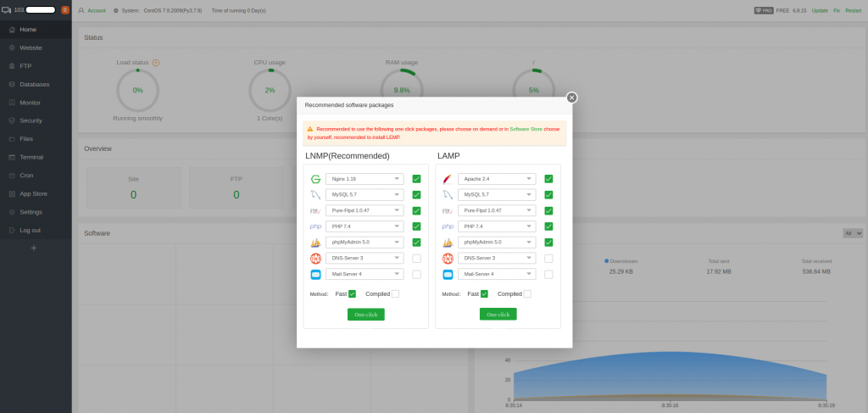Enable Mail-Server 4 checkbox in LNMP
The image size is (868, 413).
point(416,274)
